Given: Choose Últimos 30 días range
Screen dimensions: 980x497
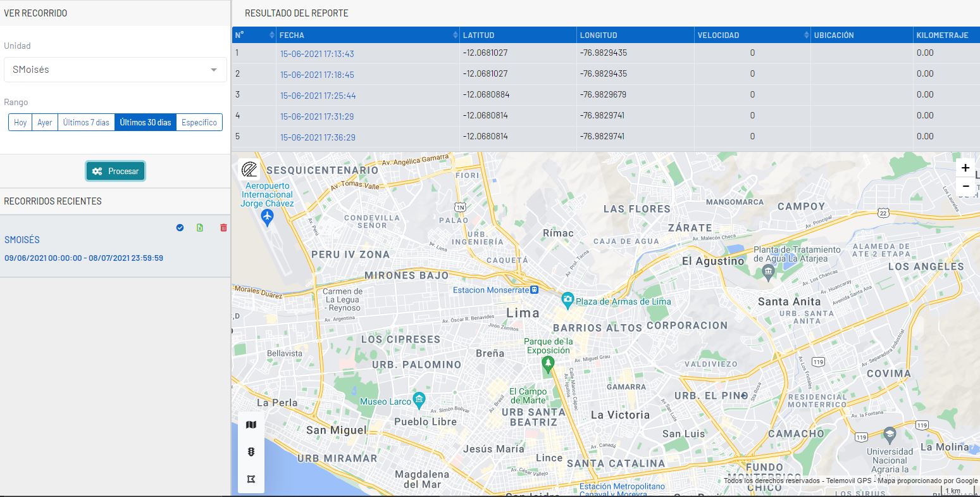Looking at the screenshot, I should [x=146, y=122].
